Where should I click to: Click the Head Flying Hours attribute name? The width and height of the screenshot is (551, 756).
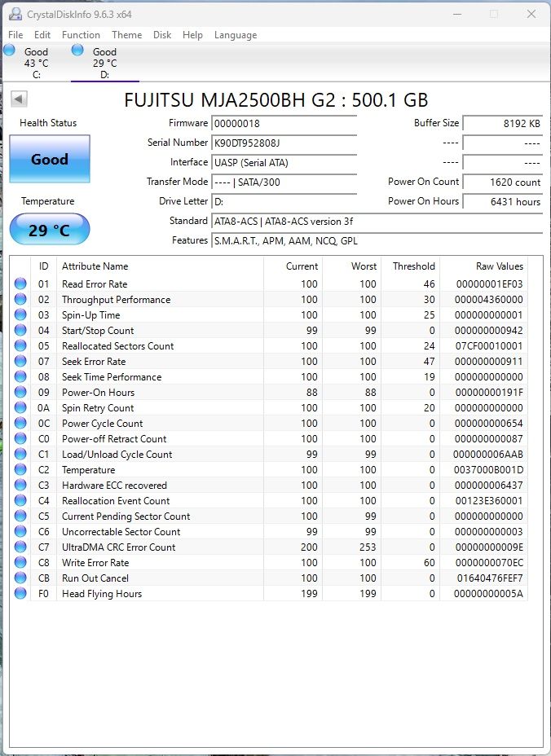coord(102,594)
